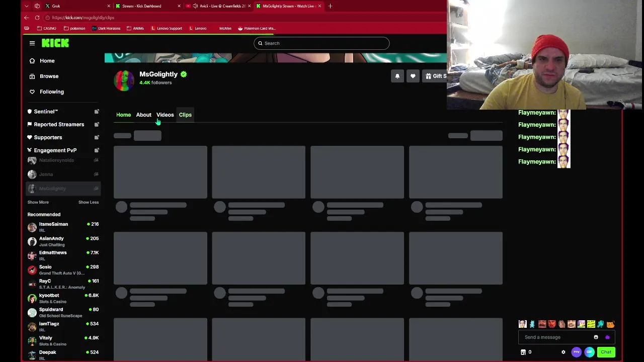The height and width of the screenshot is (362, 644).
Task: Open Supporters pop-out icon
Action: [97, 137]
